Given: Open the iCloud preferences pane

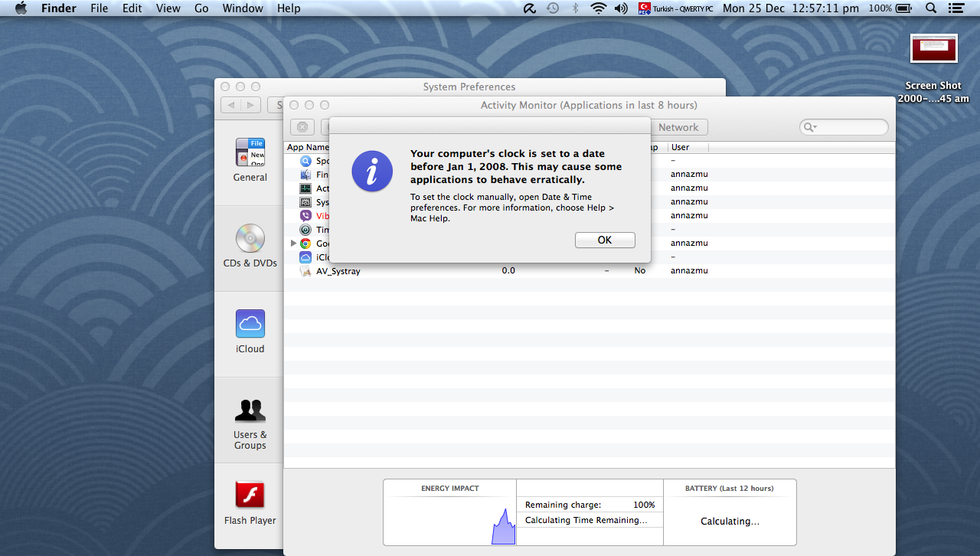Looking at the screenshot, I should [x=250, y=332].
